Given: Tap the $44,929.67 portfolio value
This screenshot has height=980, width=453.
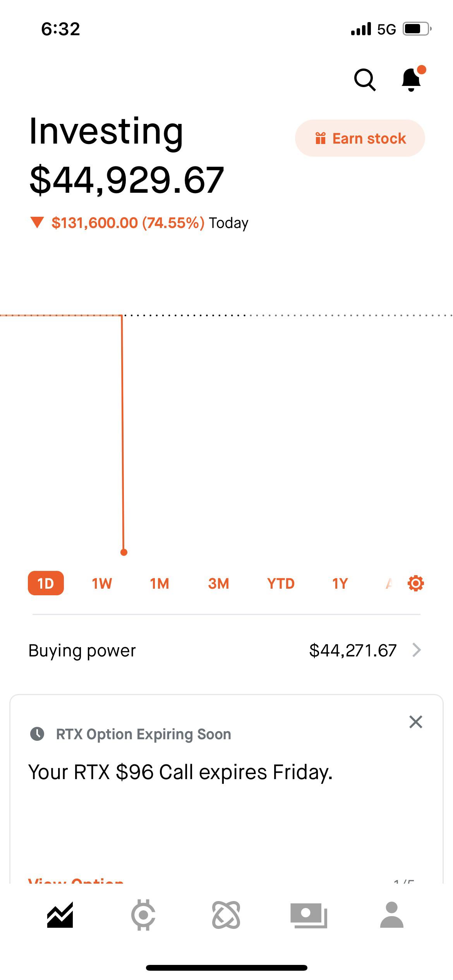Looking at the screenshot, I should pyautogui.click(x=127, y=180).
